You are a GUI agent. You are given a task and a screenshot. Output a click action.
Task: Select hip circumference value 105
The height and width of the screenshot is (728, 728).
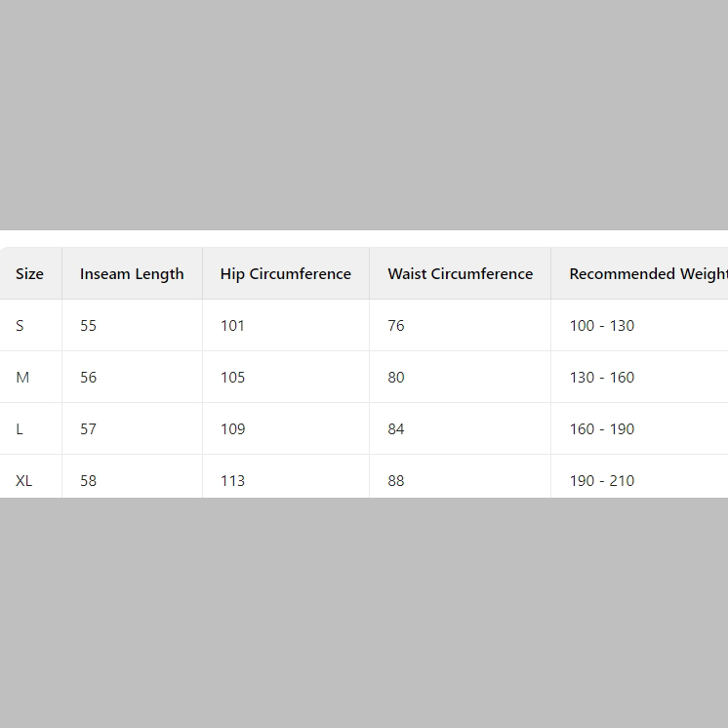point(232,378)
